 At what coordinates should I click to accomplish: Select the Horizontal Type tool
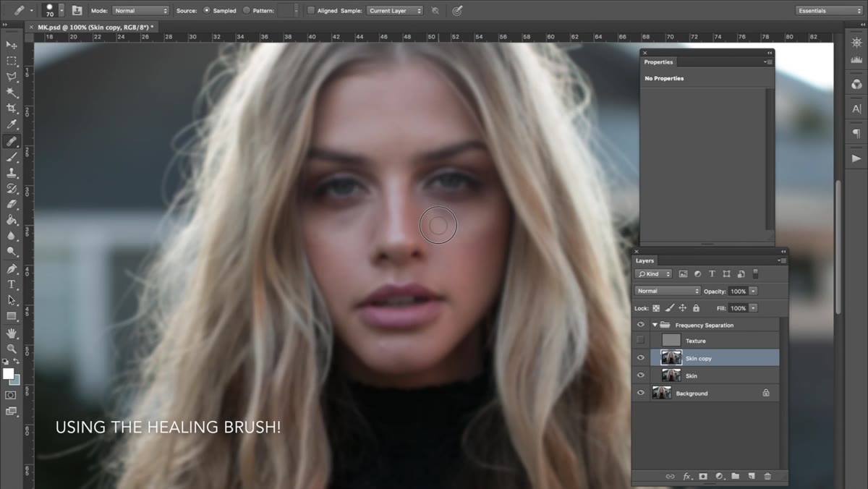pyautogui.click(x=12, y=284)
